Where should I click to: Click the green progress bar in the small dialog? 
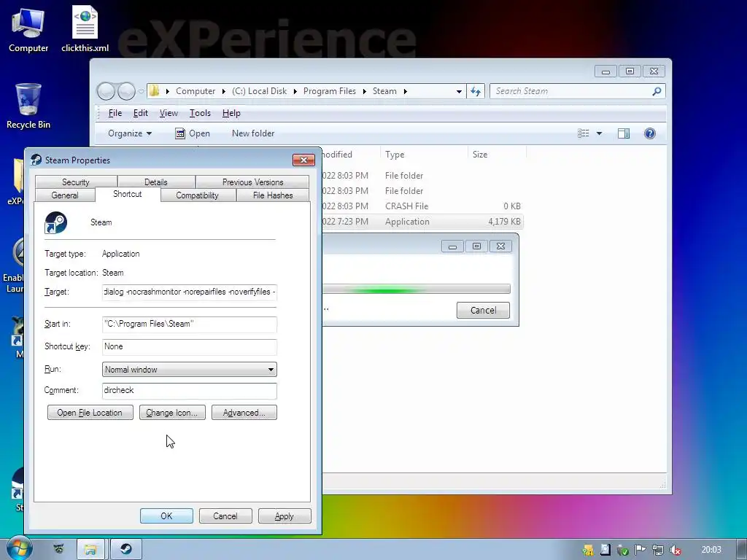417,289
